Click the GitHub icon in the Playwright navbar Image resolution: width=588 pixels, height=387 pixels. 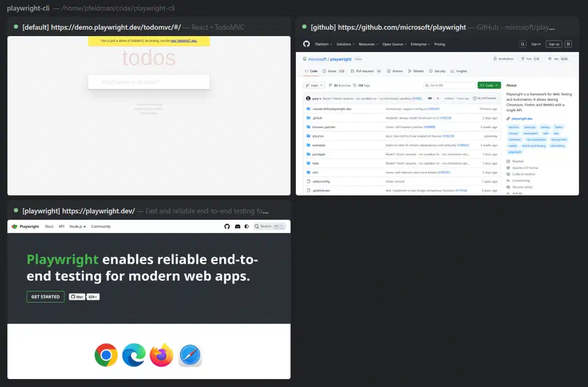click(227, 227)
